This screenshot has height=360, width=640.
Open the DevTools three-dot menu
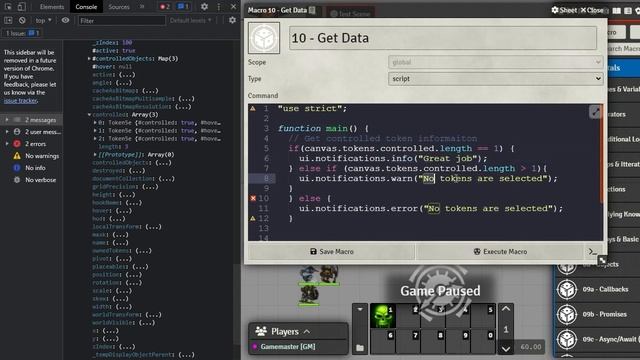(219, 7)
